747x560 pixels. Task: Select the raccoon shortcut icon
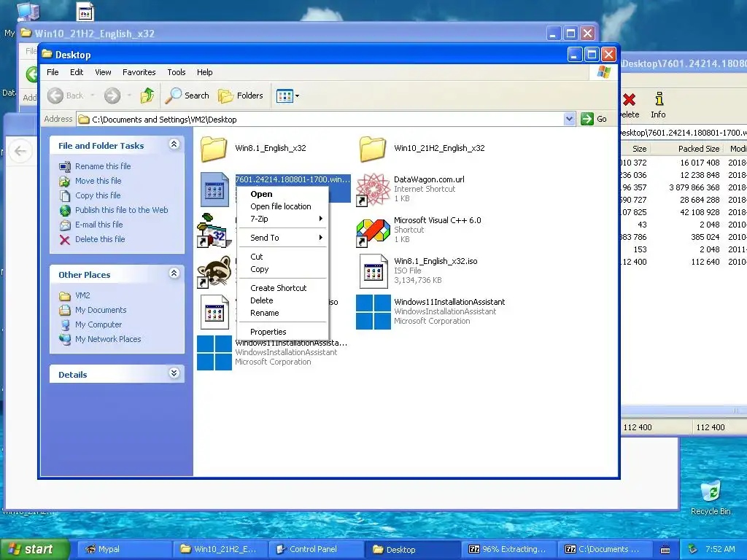click(x=214, y=272)
